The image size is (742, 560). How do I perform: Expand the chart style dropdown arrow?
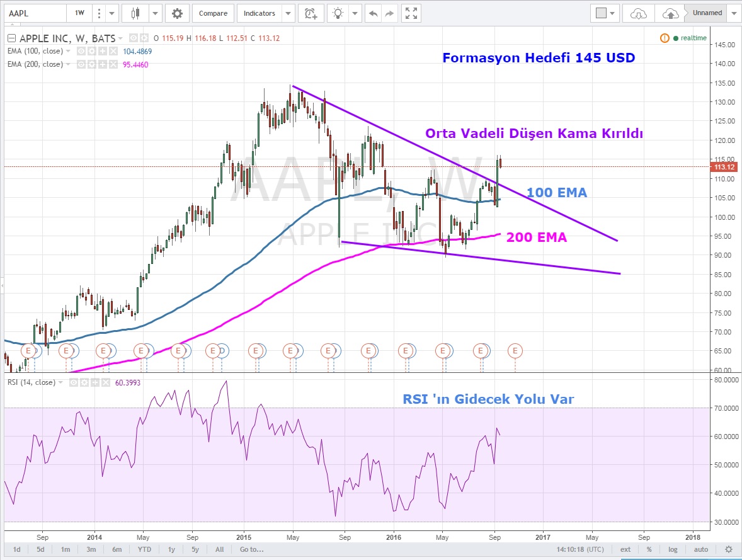click(155, 13)
